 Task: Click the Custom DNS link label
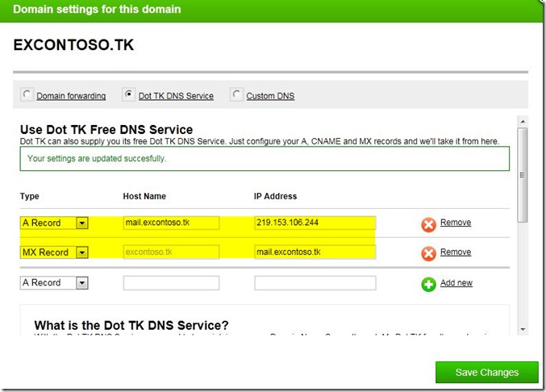tap(270, 96)
